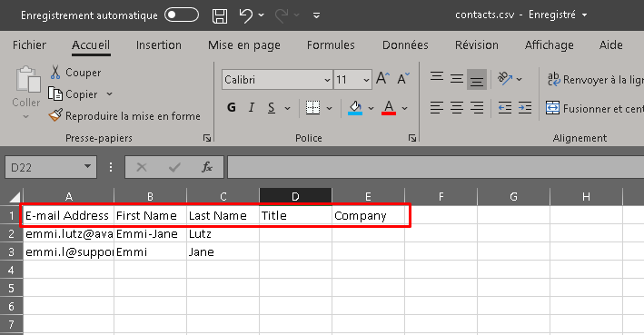Open the fill color palette arrow
644x335 pixels.
click(x=371, y=108)
